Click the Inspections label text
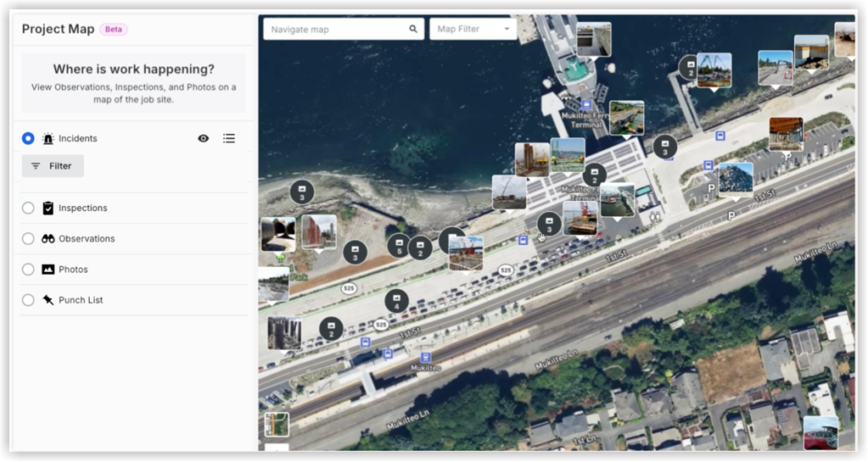Screen dimensions: 868x462 (83, 208)
